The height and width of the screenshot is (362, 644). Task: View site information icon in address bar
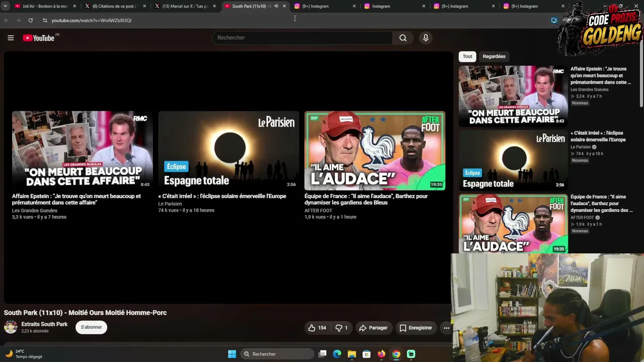45,20
